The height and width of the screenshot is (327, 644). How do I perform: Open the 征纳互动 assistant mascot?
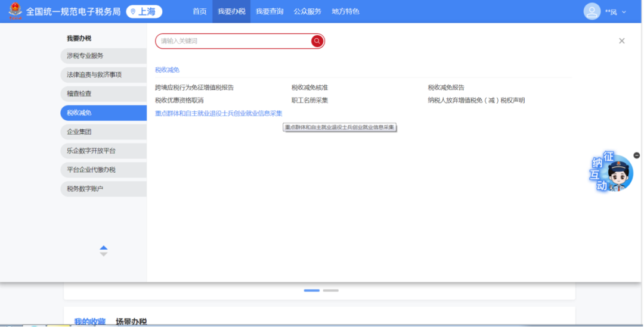[x=615, y=175]
